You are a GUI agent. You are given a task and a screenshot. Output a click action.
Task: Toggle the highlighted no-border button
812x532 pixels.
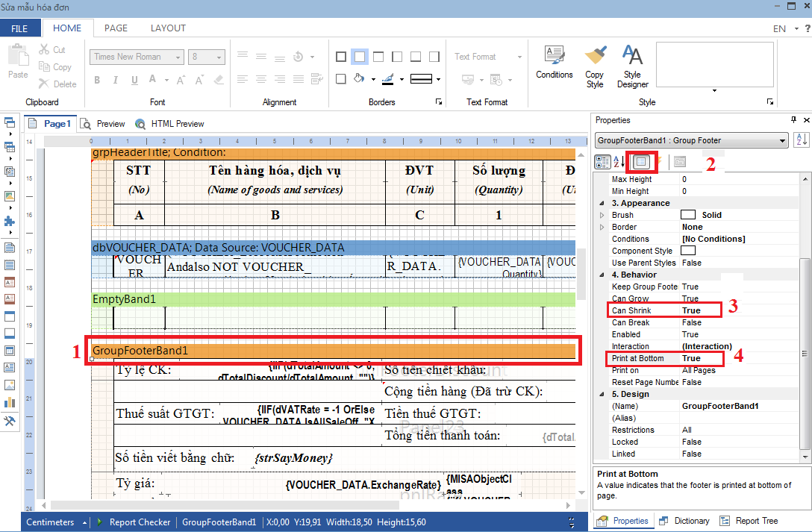click(x=360, y=57)
